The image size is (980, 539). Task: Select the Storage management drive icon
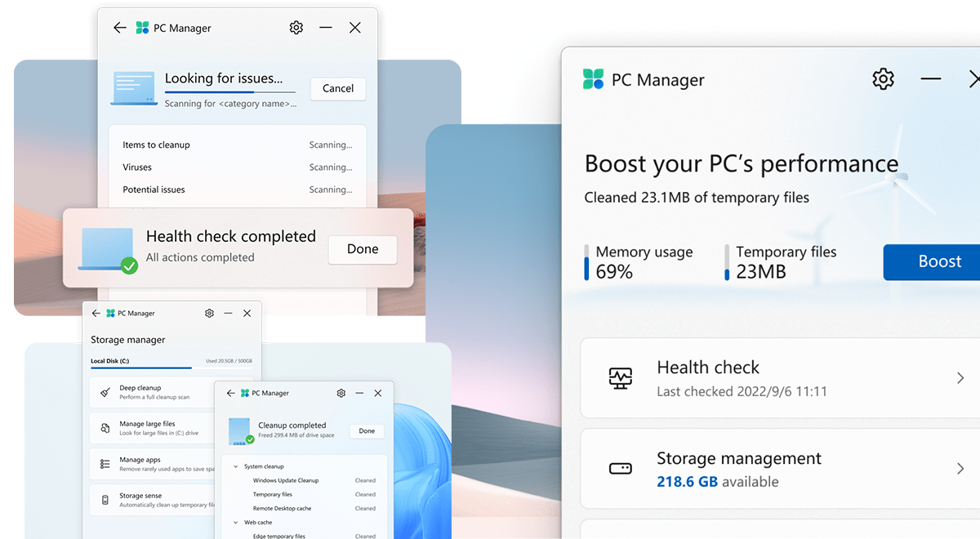(621, 467)
